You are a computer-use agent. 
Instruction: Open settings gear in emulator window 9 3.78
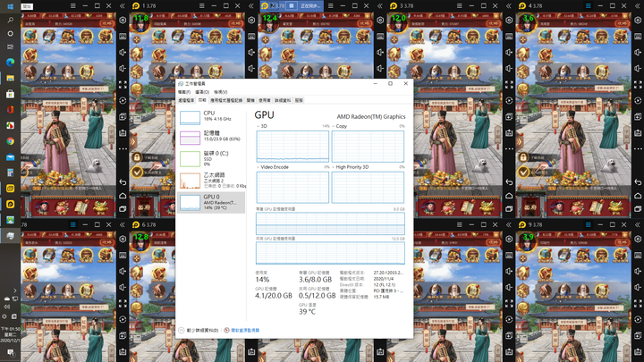coord(638,239)
